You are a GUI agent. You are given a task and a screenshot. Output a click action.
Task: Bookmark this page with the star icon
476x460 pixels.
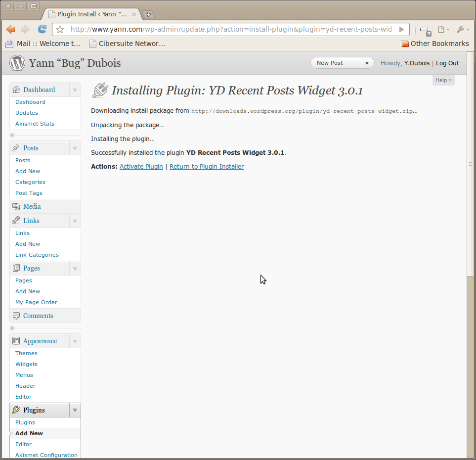coord(60,30)
